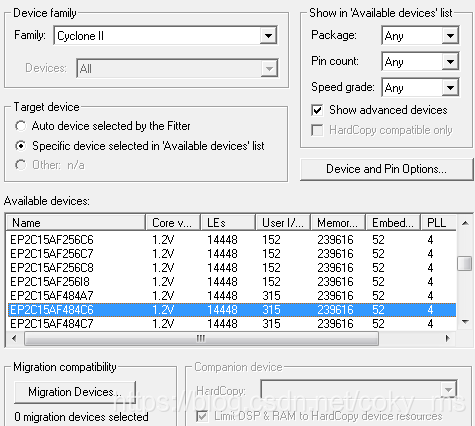Click the device list scroll up arrow
The image size is (475, 426).
click(x=465, y=223)
